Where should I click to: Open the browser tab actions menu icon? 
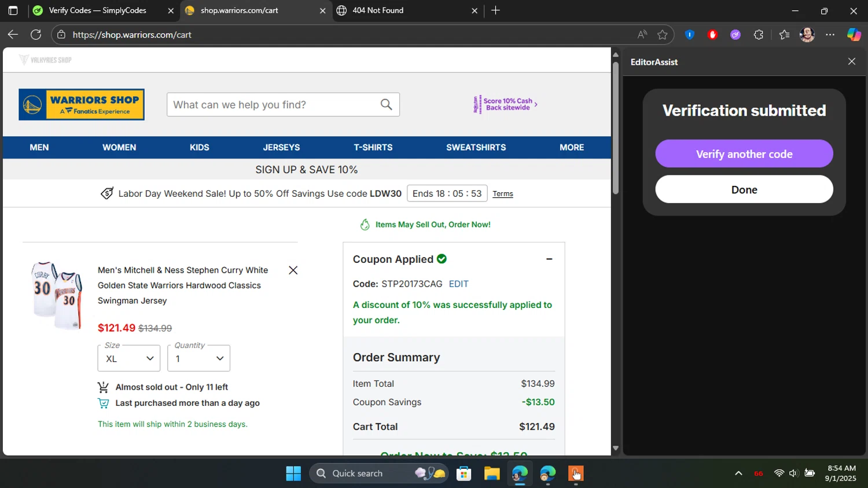point(13,10)
